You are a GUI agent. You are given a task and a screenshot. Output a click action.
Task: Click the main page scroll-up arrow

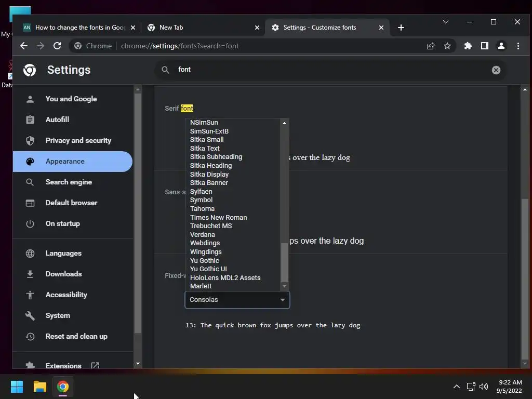525,89
